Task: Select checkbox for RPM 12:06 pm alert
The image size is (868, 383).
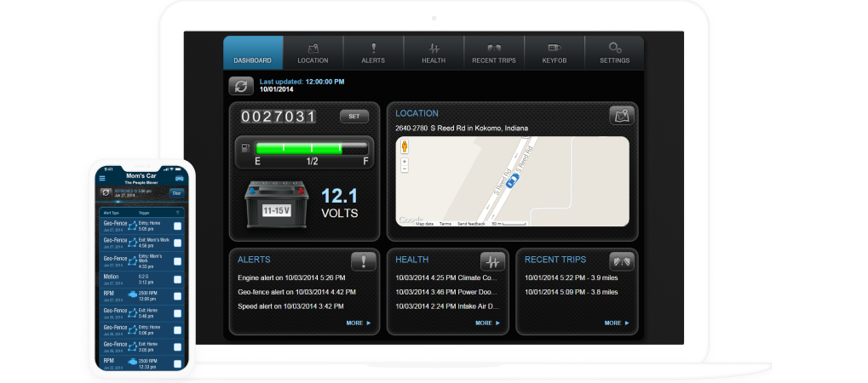Action: click(x=177, y=295)
